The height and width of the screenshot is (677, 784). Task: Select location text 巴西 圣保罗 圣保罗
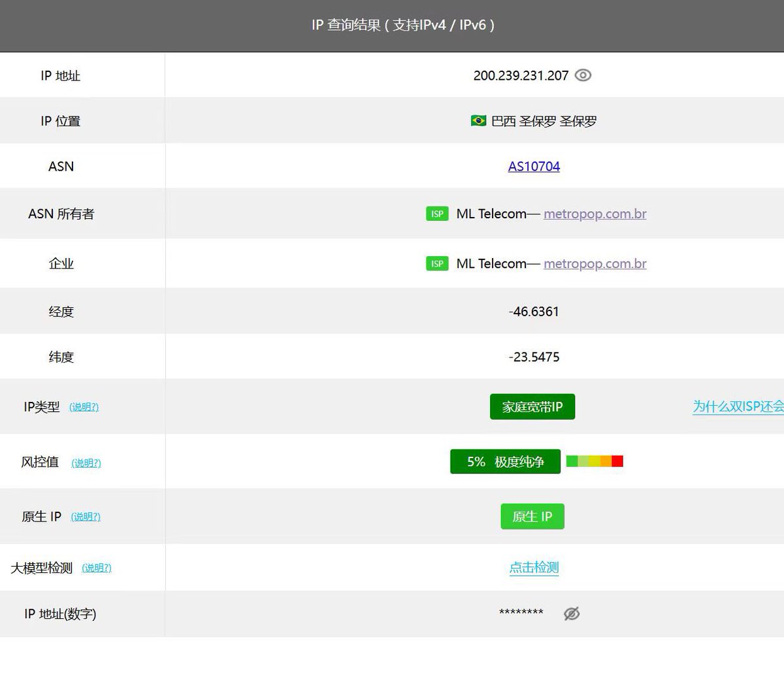click(x=544, y=122)
